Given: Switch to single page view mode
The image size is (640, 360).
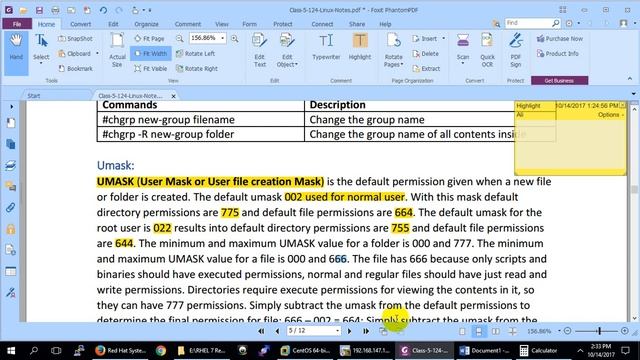Looking at the screenshot, I should tap(462, 331).
